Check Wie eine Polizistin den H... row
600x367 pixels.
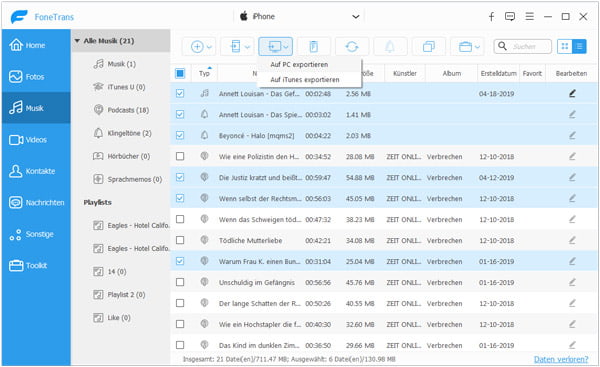tap(180, 156)
